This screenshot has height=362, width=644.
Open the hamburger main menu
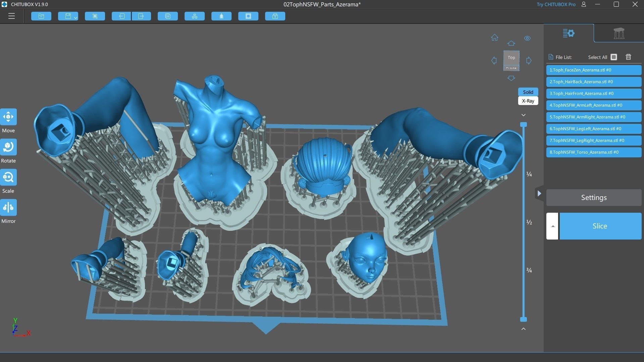coord(11,16)
